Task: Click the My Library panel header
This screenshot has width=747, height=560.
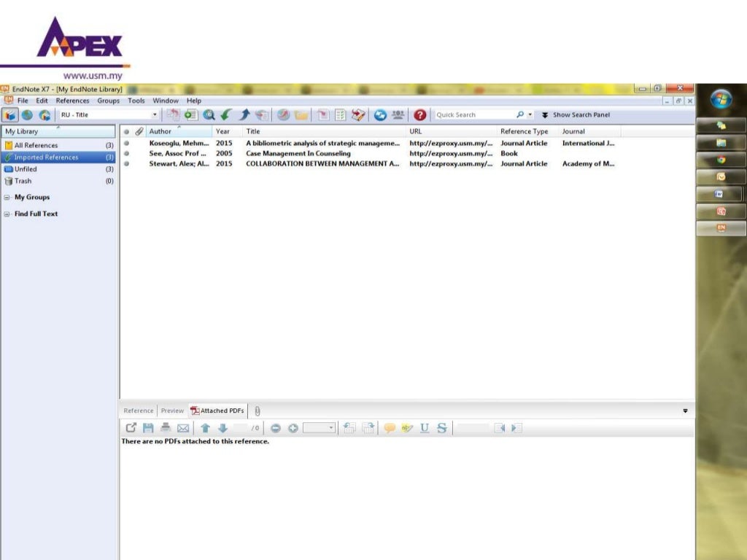Action: (x=58, y=131)
